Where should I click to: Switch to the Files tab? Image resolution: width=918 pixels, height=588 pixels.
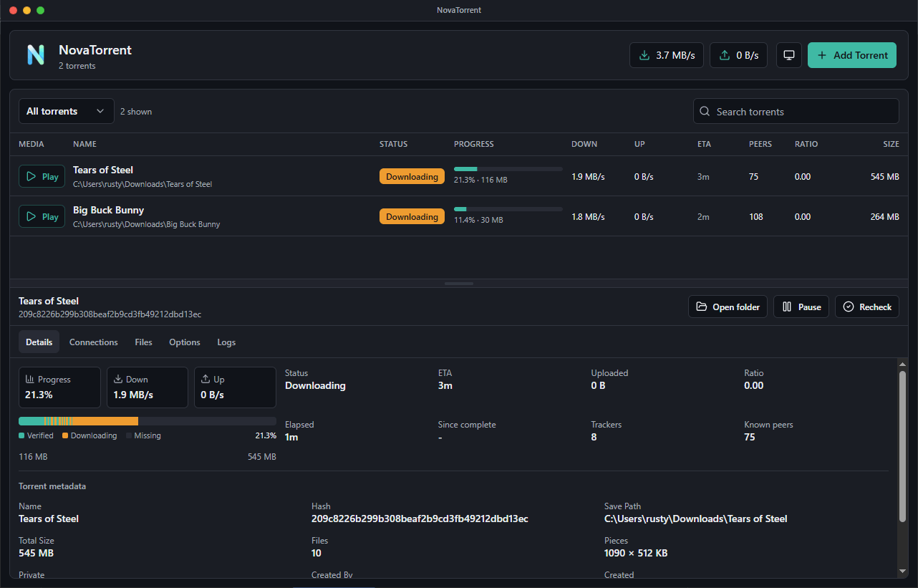tap(143, 342)
